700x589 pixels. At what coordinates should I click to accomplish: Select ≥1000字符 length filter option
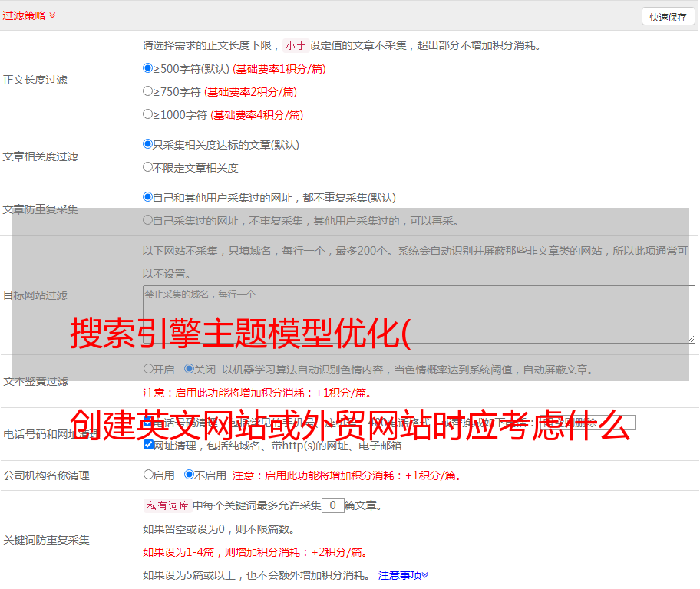pyautogui.click(x=148, y=114)
